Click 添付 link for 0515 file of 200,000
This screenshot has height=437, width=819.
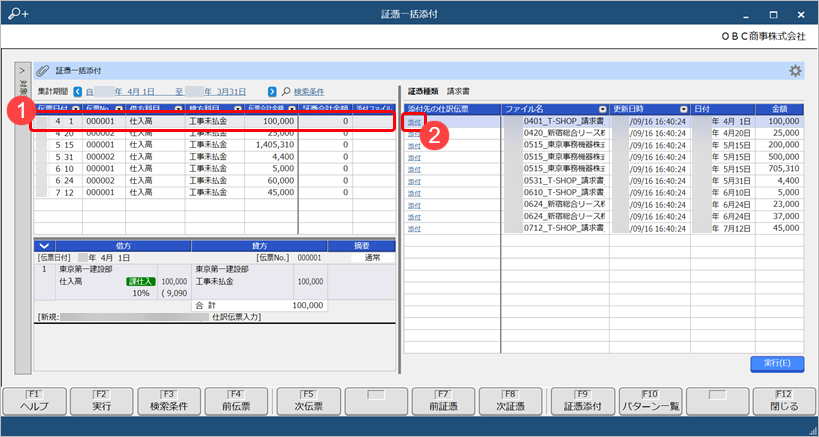coord(414,146)
